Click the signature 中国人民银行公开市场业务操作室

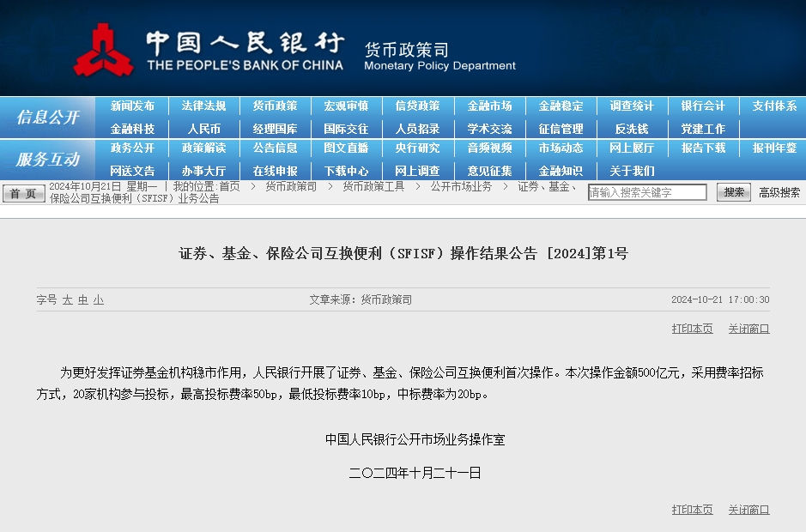point(415,439)
